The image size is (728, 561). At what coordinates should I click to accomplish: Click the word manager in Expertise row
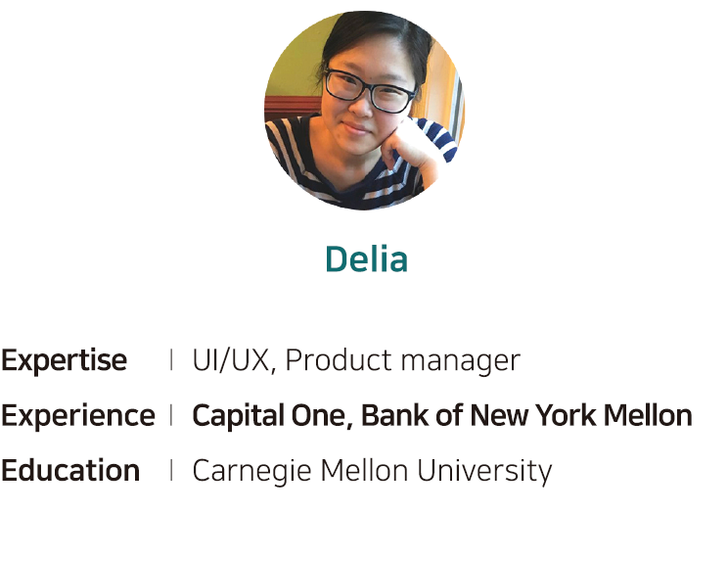(460, 362)
